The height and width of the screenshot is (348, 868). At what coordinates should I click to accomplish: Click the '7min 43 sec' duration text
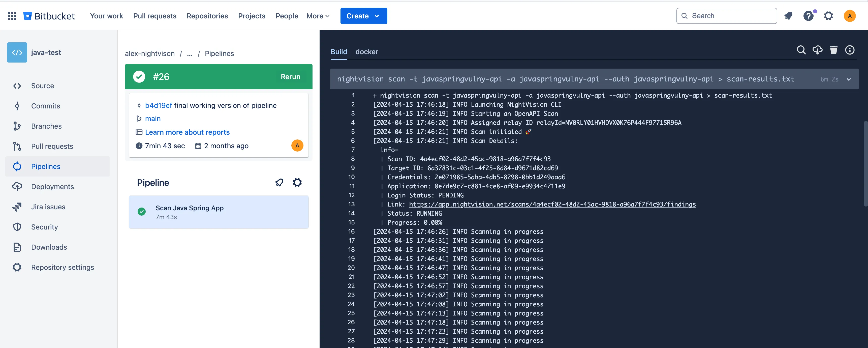(x=165, y=146)
